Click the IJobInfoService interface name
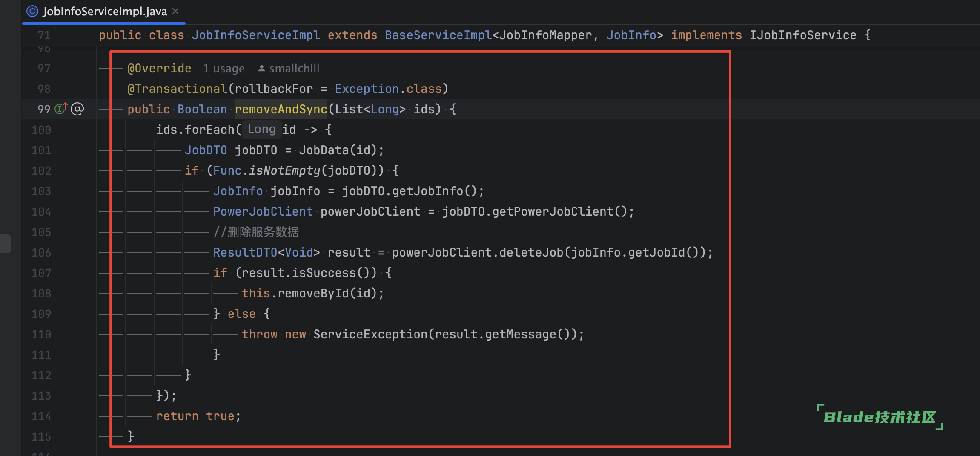 tap(803, 35)
